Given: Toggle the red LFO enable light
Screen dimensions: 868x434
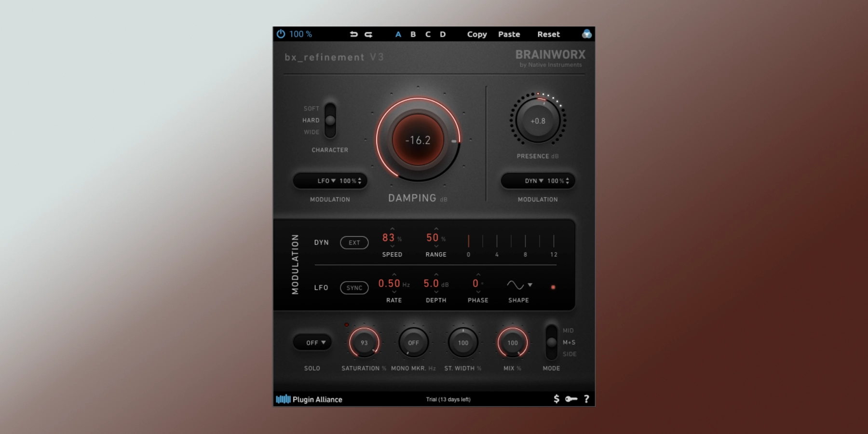Looking at the screenshot, I should [553, 287].
